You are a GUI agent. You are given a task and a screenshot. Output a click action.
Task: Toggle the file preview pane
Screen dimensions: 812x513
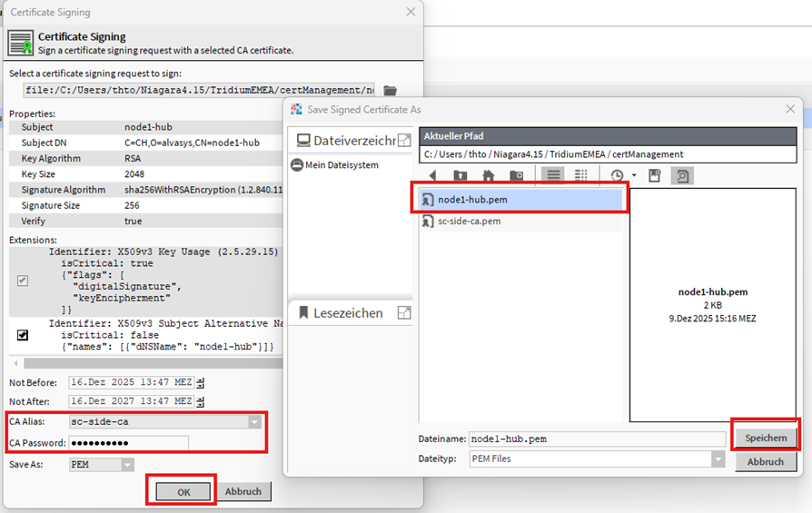tap(682, 175)
